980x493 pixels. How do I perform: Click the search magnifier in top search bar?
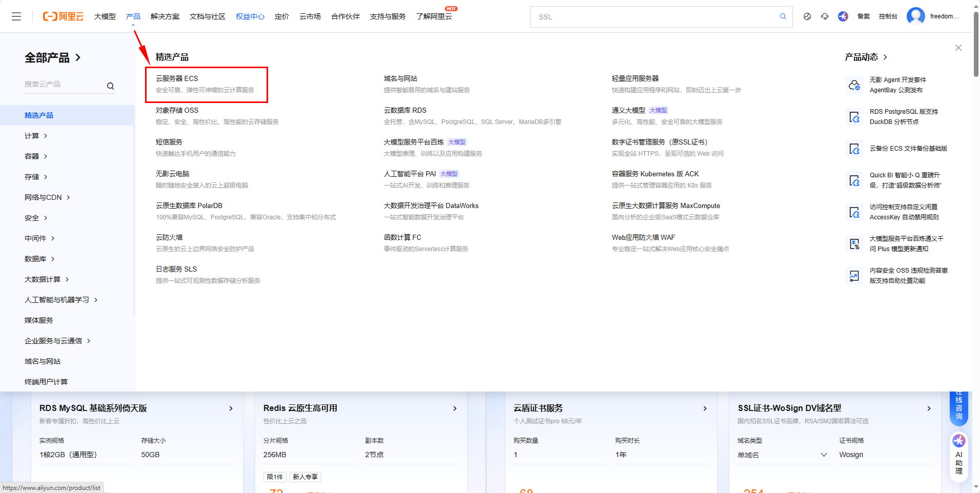click(783, 16)
